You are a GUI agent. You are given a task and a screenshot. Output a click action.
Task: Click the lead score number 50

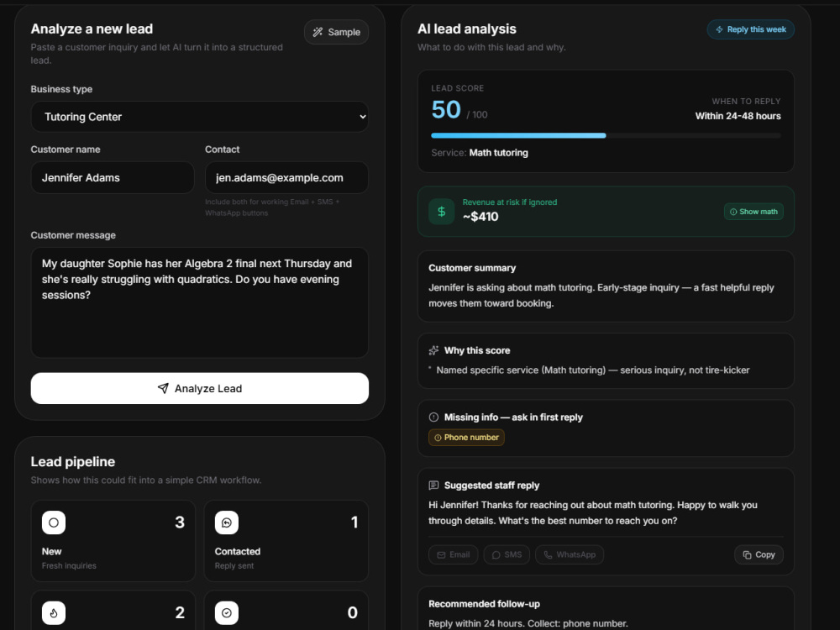(446, 110)
